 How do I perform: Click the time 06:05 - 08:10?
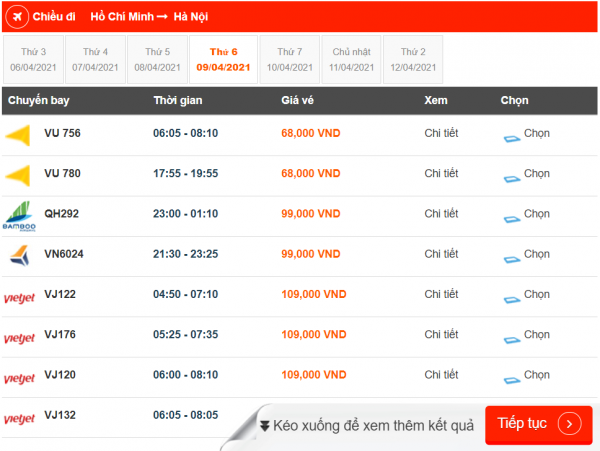point(186,133)
